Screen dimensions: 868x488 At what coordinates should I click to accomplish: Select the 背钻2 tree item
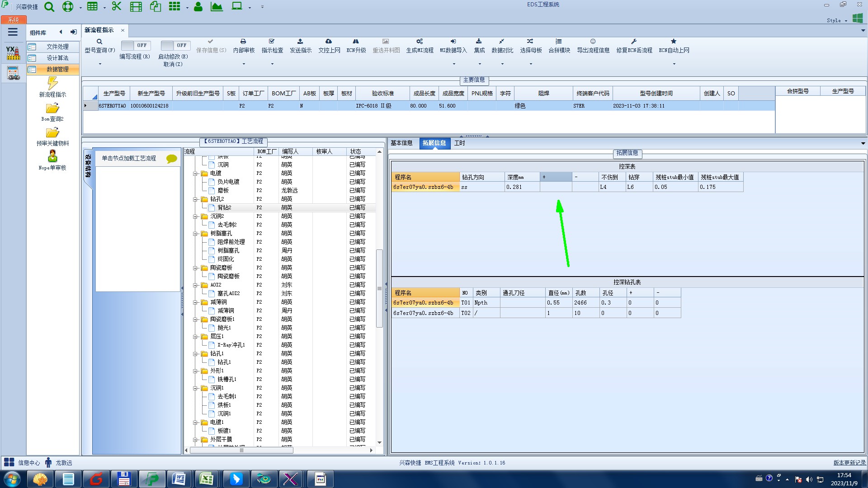(x=224, y=208)
